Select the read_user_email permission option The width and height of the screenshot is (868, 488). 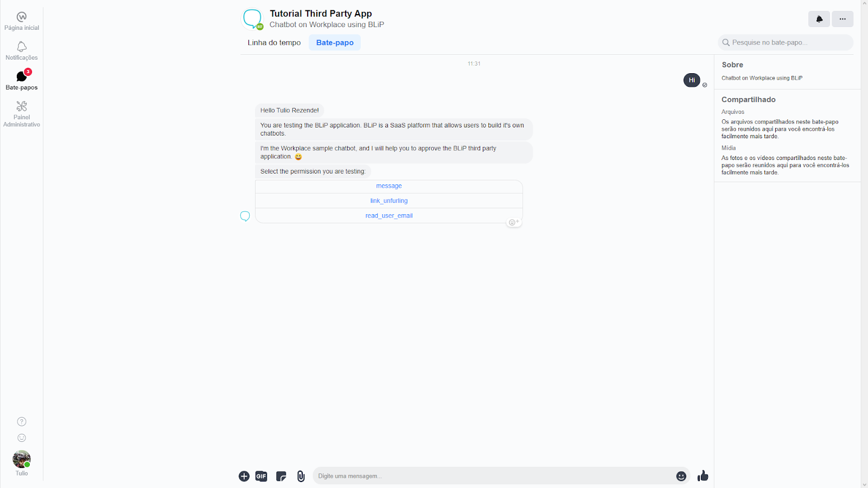click(389, 216)
